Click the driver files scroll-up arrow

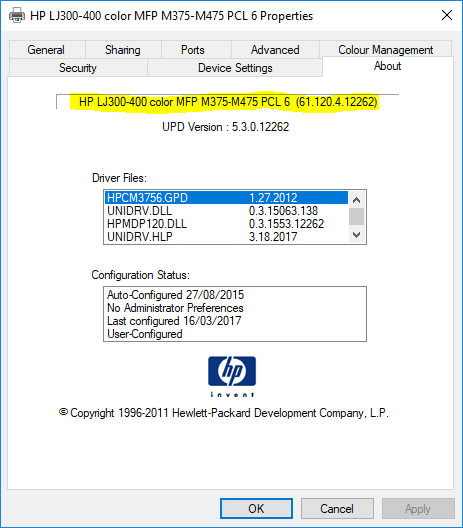coord(357,200)
